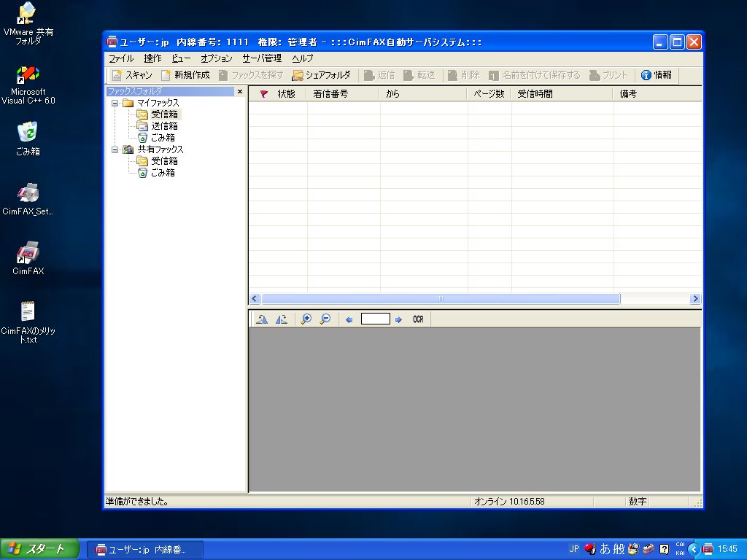Click the スキャン (scan) toolbar button
747x560 pixels.
coord(132,75)
